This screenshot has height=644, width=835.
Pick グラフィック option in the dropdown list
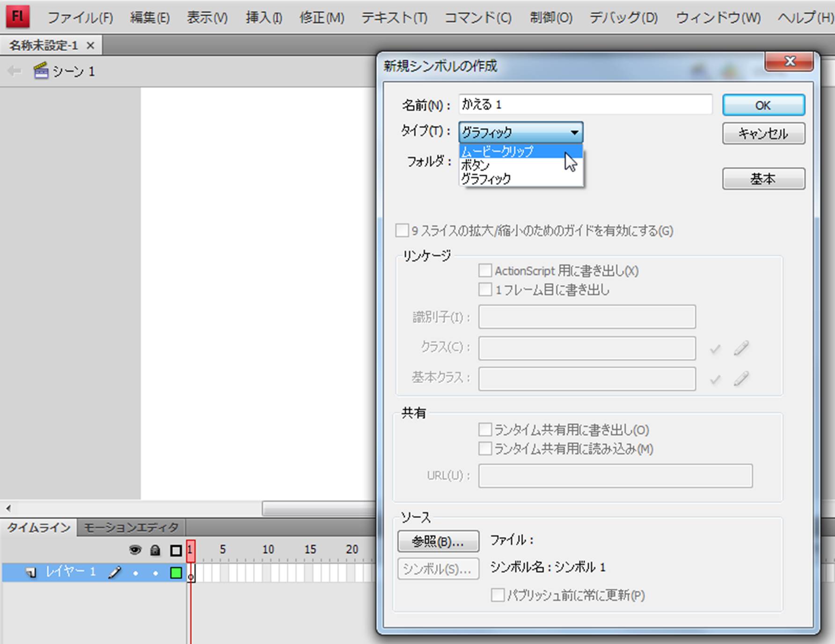(486, 179)
